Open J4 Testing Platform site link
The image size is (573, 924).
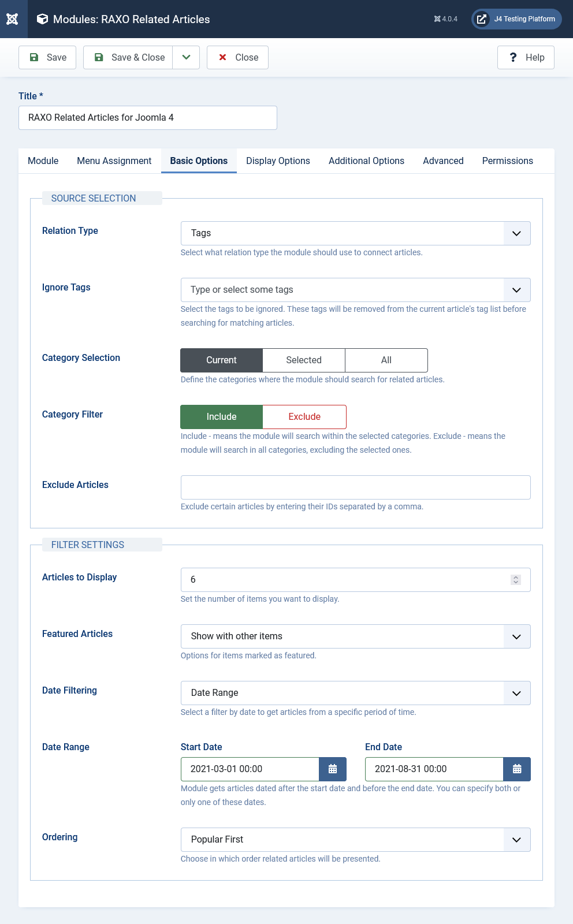[x=517, y=19]
